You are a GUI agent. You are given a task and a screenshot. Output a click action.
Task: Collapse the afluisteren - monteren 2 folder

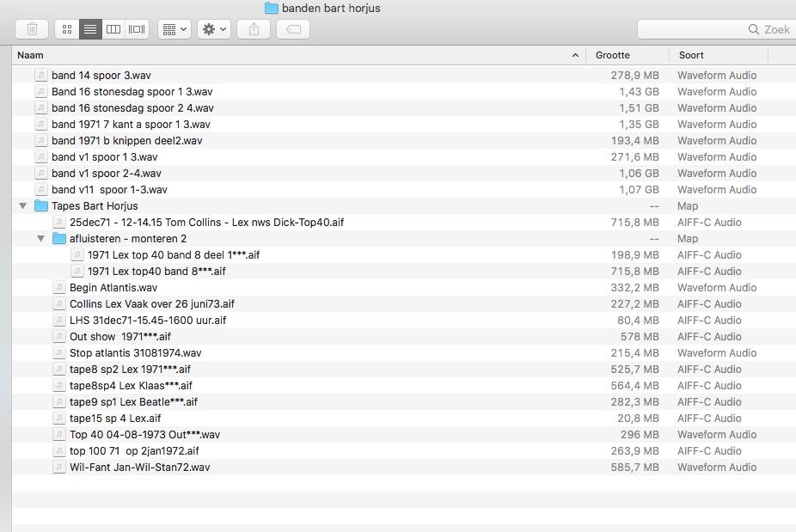coord(40,239)
